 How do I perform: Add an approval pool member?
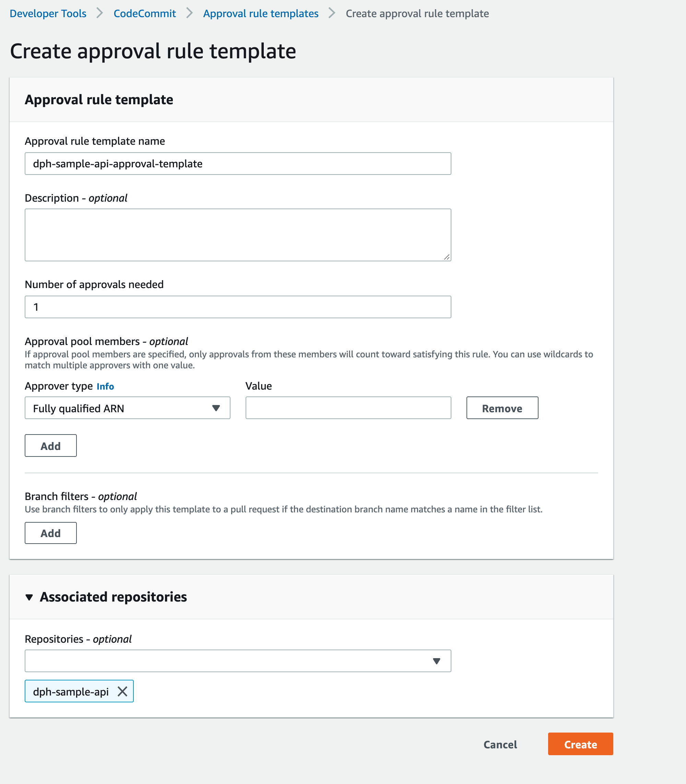click(50, 446)
